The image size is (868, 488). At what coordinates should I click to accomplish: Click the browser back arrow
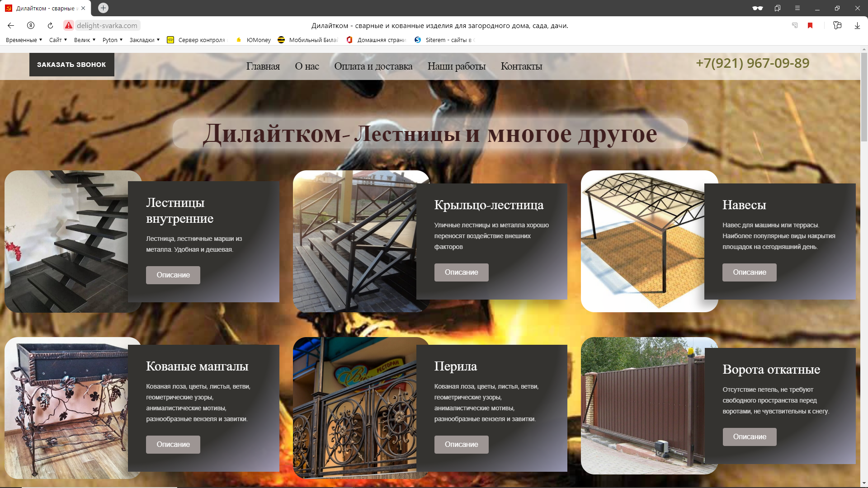click(x=11, y=26)
